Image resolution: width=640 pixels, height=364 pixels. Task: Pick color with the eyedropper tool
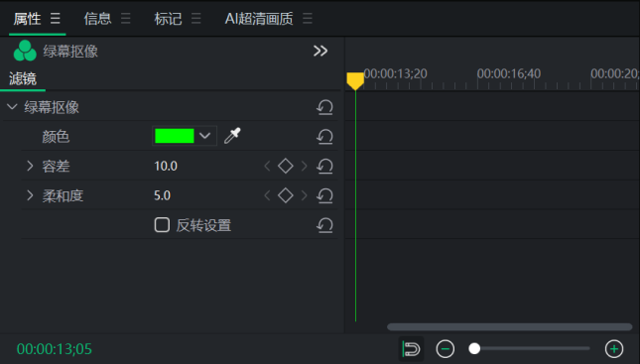tap(232, 136)
